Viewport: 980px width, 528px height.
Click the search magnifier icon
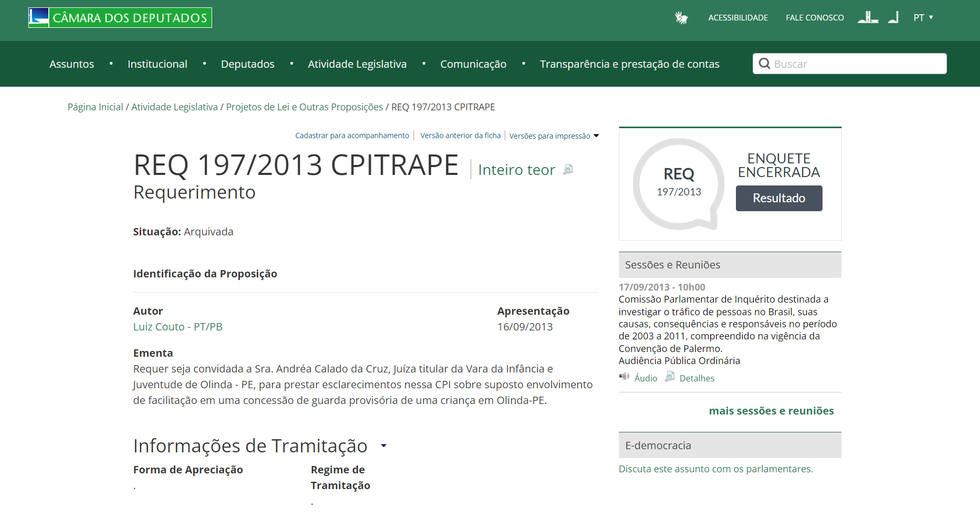click(764, 64)
